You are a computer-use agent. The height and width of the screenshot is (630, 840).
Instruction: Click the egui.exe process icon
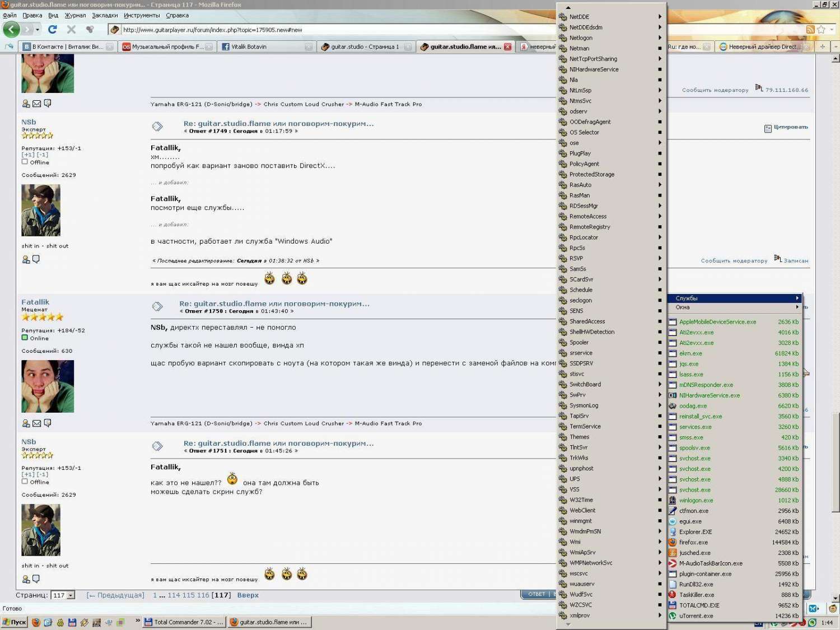(673, 521)
